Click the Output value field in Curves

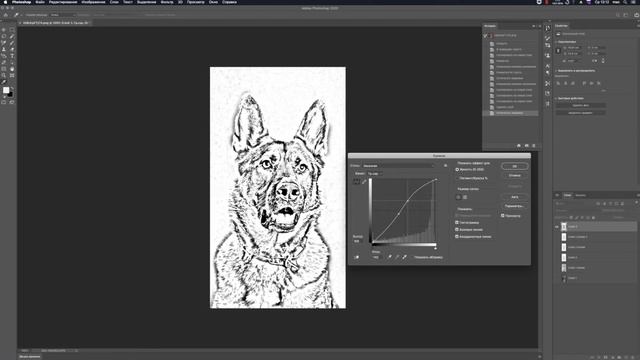357,241
